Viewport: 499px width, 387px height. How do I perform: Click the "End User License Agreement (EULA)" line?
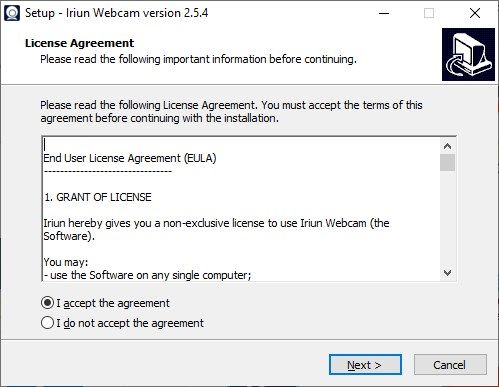coord(130,158)
